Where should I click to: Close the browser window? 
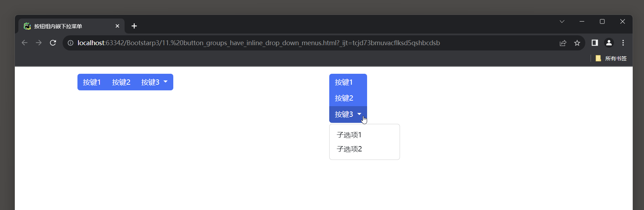pyautogui.click(x=623, y=22)
